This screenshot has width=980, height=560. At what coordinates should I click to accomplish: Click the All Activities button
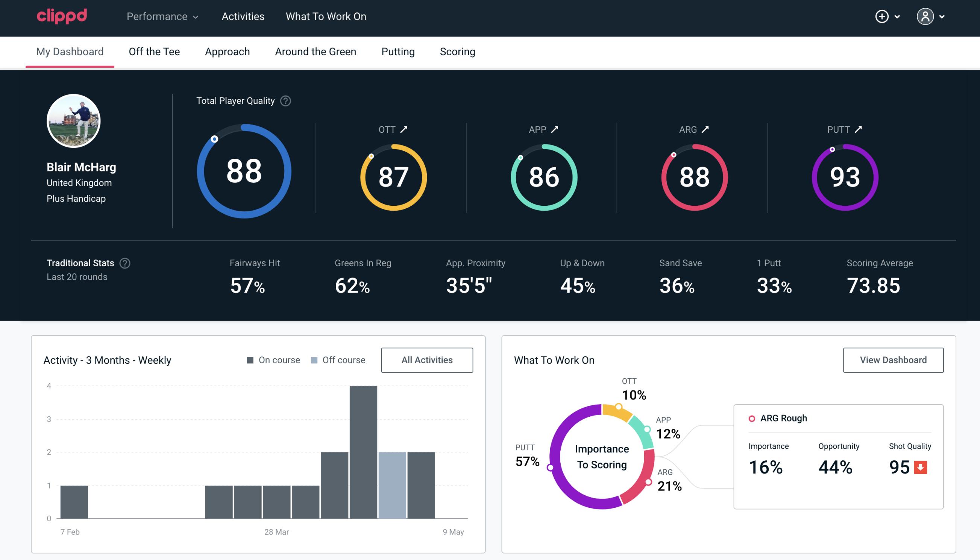click(428, 360)
